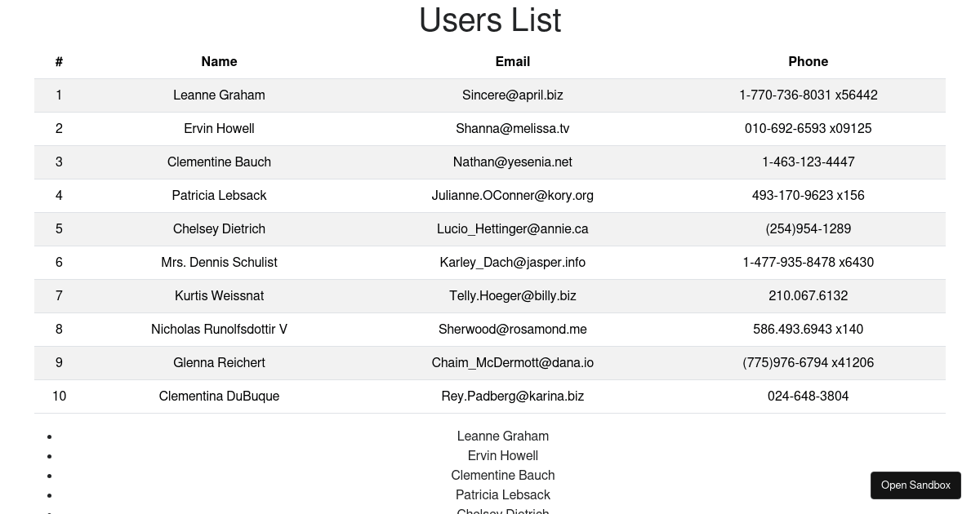Click email Telly.Hoeger@billy.biz

pos(512,296)
